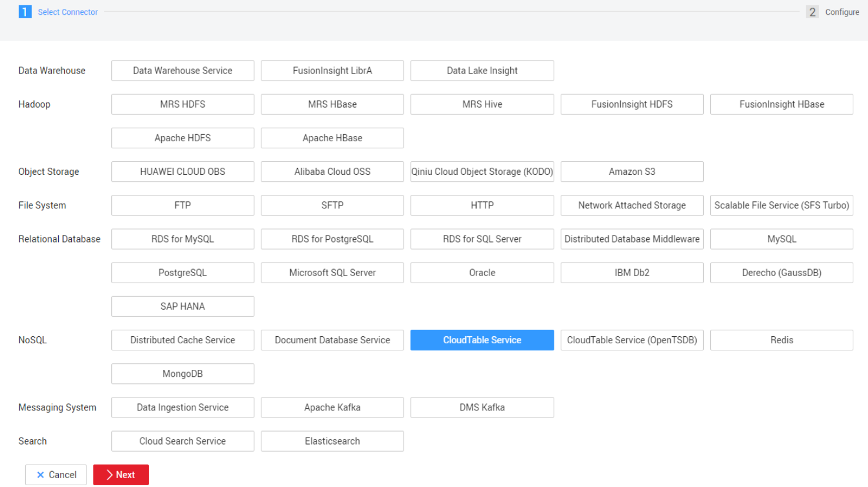The height and width of the screenshot is (487, 868).
Task: Click the Hadoop category label
Action: [x=34, y=104]
